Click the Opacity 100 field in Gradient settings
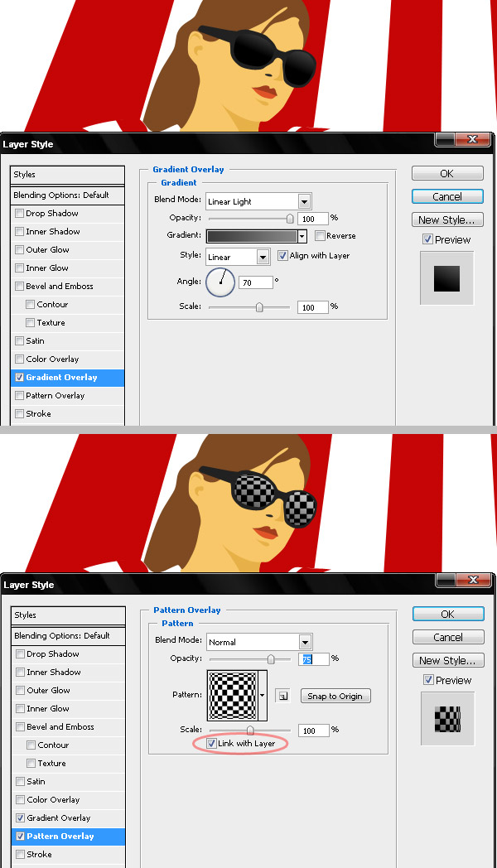 tap(313, 219)
